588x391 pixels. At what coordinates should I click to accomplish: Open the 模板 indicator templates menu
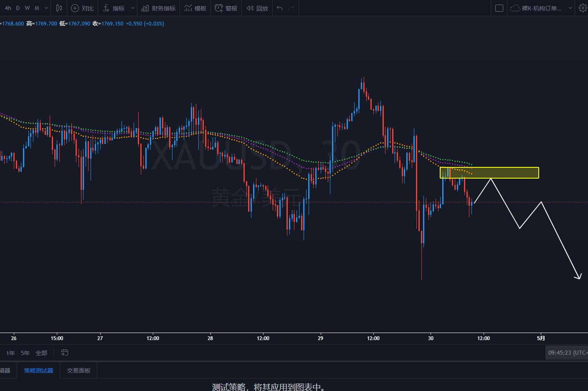[x=195, y=8]
